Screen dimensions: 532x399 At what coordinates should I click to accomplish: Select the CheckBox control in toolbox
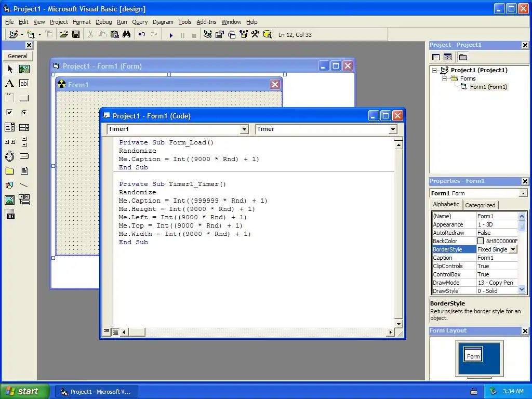[10, 112]
